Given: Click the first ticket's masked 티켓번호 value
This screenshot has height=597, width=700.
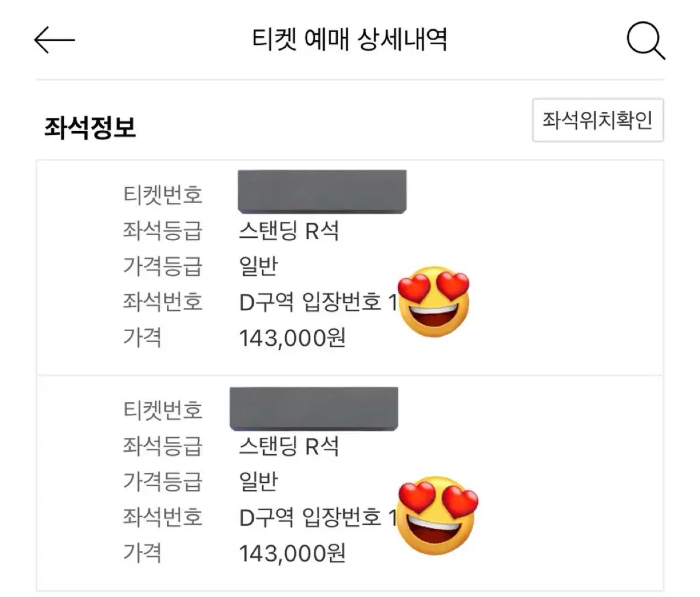Looking at the screenshot, I should 322,192.
